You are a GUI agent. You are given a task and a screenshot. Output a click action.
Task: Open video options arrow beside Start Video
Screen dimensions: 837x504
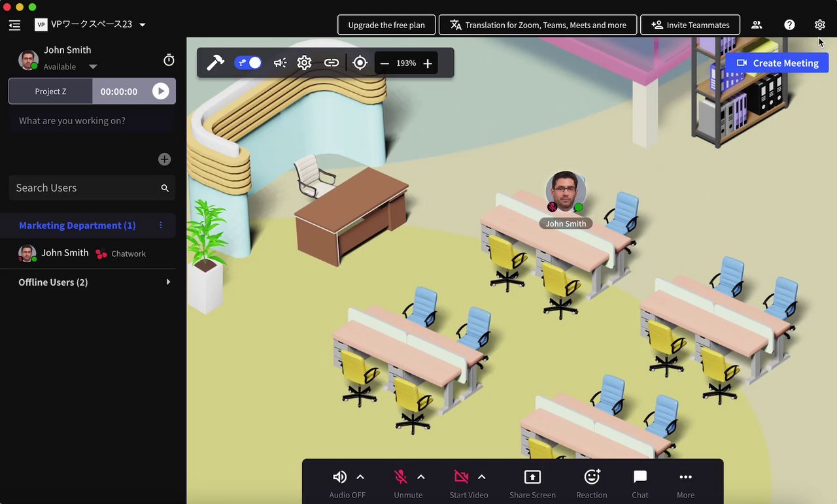[482, 477]
